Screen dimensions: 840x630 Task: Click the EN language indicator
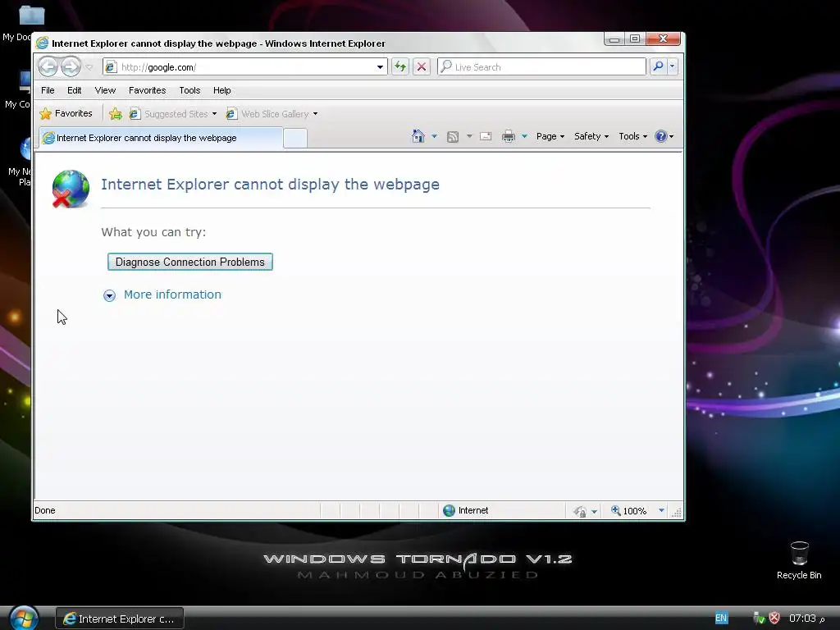pos(721,618)
